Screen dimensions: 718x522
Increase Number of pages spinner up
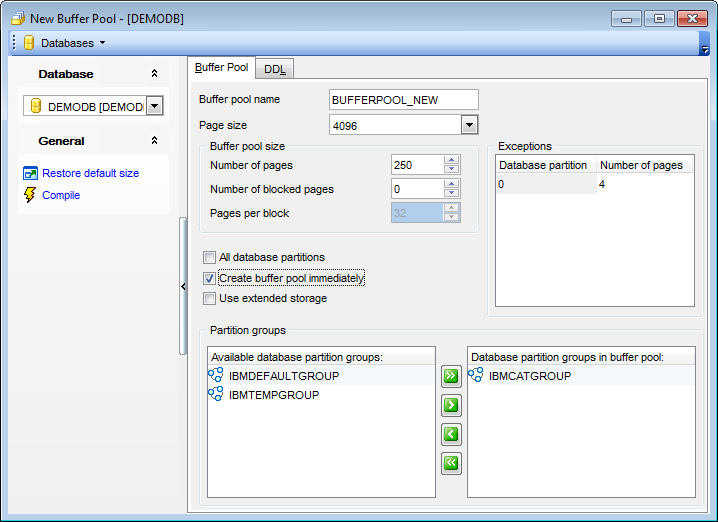coord(451,160)
